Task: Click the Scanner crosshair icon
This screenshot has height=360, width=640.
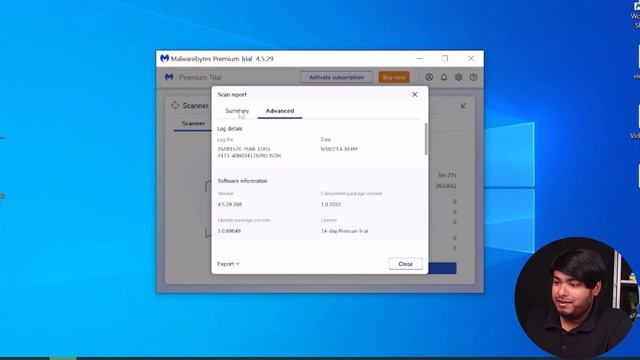Action: click(x=175, y=105)
